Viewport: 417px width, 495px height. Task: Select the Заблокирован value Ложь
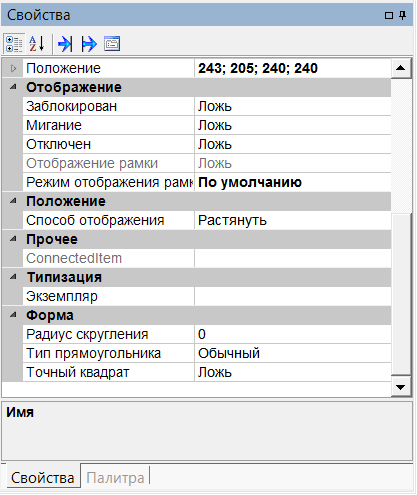tap(292, 106)
